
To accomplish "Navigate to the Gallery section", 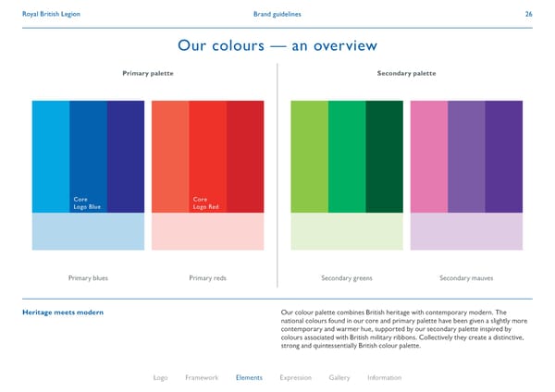I will [339, 377].
